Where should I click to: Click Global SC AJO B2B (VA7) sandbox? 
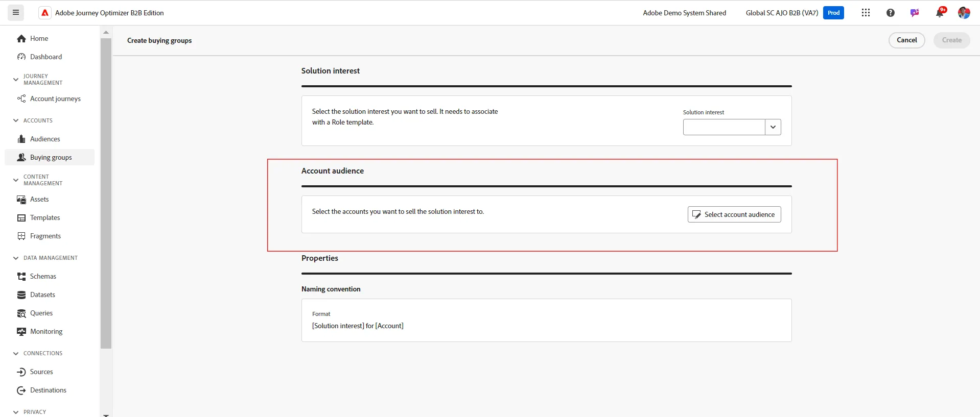click(782, 13)
